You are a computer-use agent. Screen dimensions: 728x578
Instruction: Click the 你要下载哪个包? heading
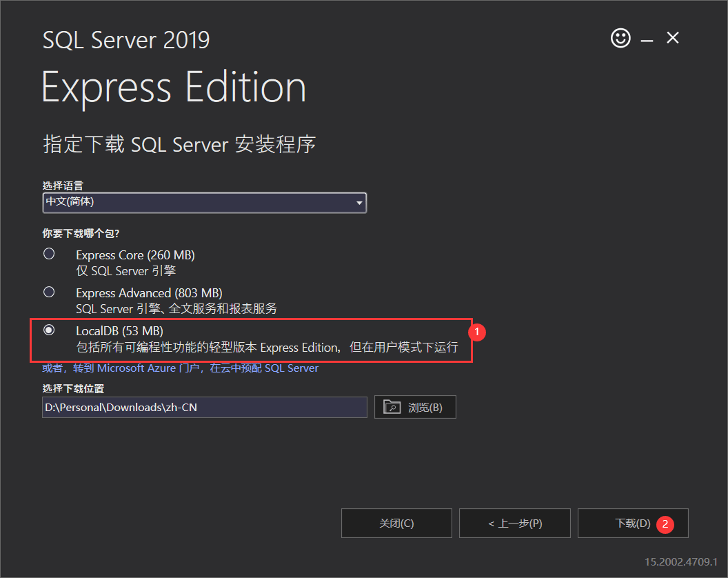pos(81,233)
